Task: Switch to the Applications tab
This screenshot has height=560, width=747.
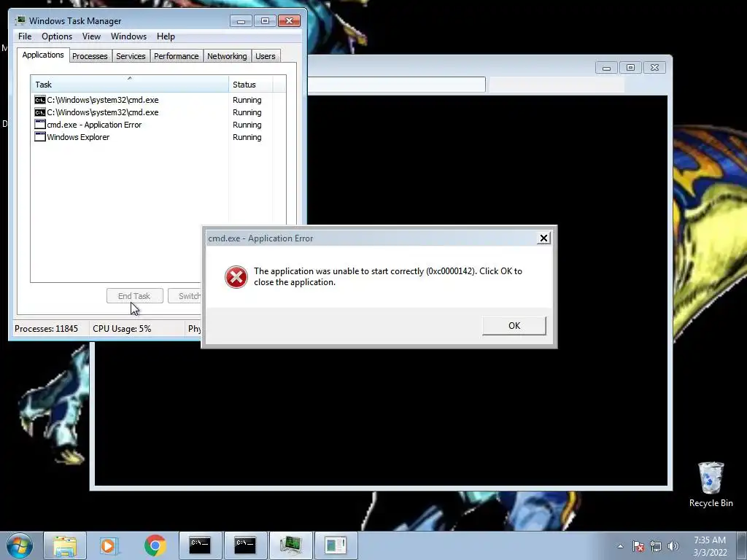Action: coord(43,55)
